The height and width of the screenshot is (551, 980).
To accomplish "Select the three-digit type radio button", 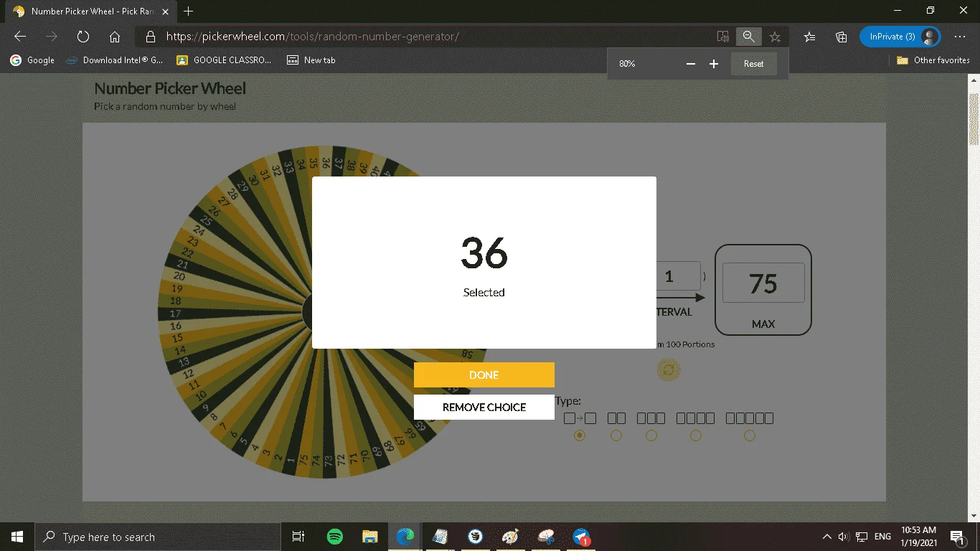I will 651,435.
